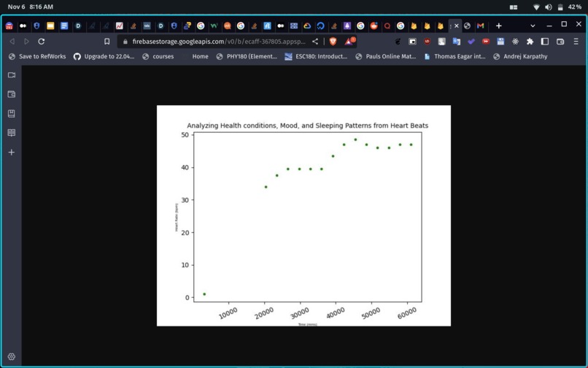Close the active firebasestorage tab
This screenshot has width=588, height=368.
(457, 26)
